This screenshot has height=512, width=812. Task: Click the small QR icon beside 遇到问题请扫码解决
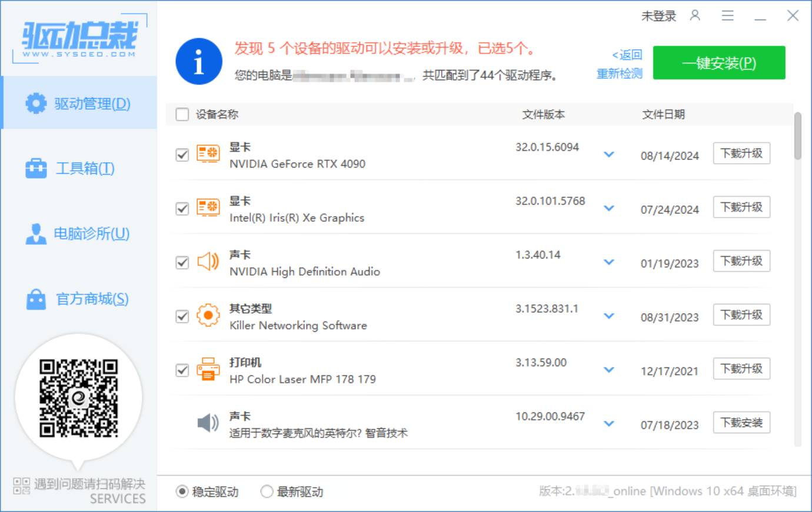tap(22, 486)
